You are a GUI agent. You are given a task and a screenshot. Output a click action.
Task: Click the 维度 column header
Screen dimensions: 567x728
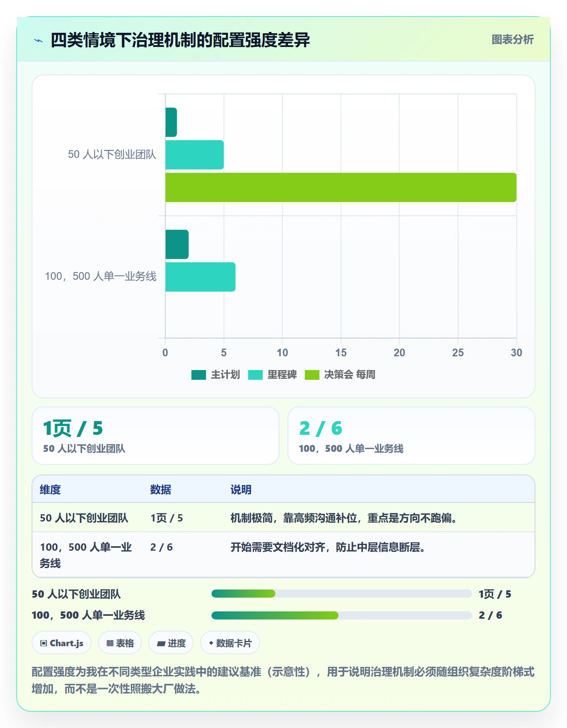(50, 490)
